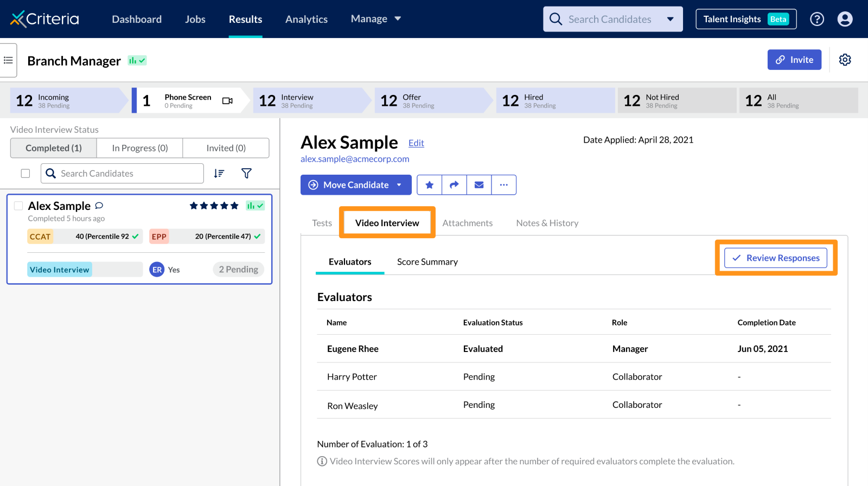The image size is (868, 486).
Task: Open the three-dots more actions menu
Action: (x=504, y=185)
